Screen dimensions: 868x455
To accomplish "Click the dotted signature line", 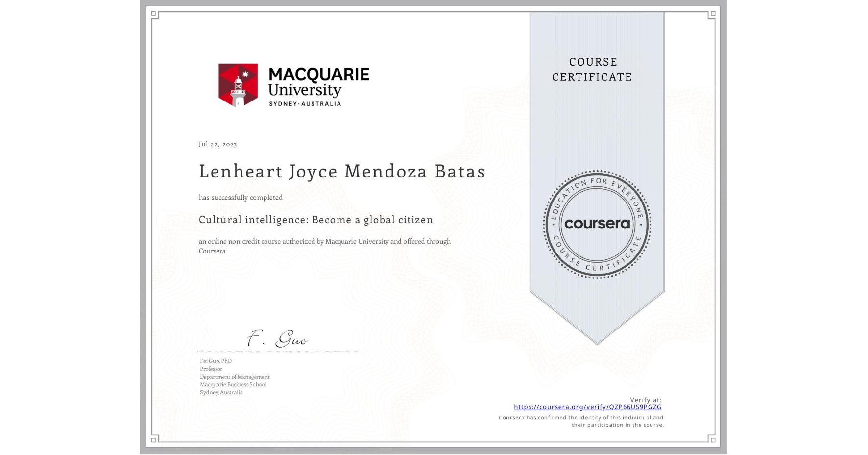I will (x=277, y=351).
